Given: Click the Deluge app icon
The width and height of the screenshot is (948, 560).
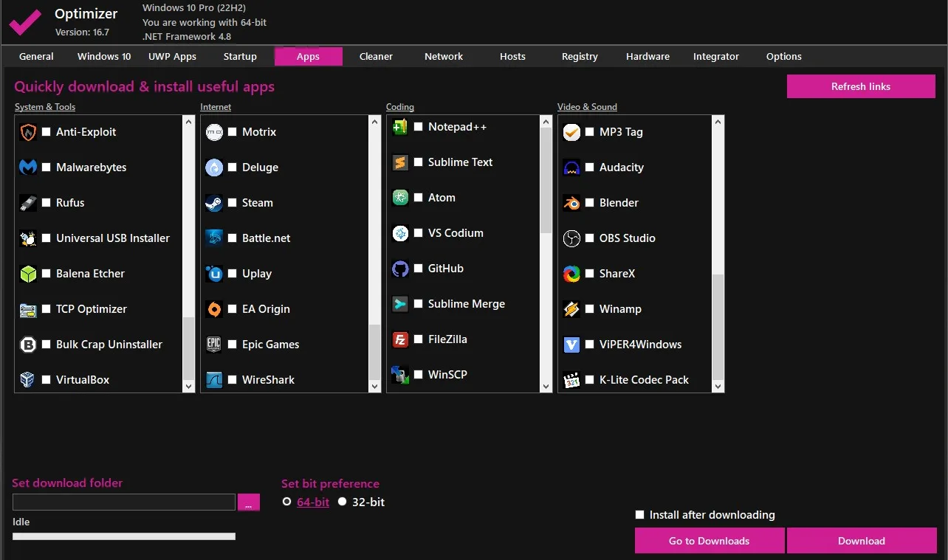Looking at the screenshot, I should click(214, 167).
